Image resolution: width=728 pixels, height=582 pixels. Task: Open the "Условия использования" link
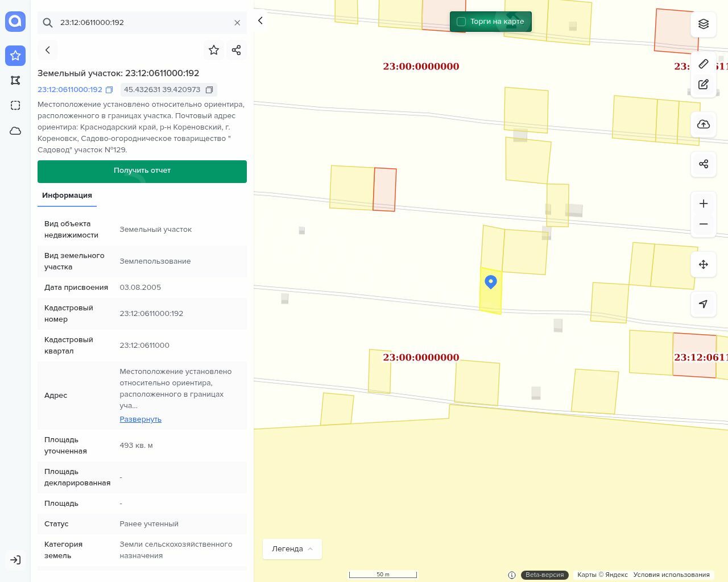pos(671,575)
